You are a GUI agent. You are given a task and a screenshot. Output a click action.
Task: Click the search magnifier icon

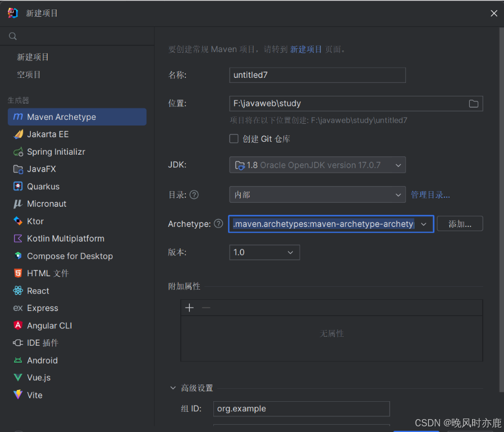(13, 36)
